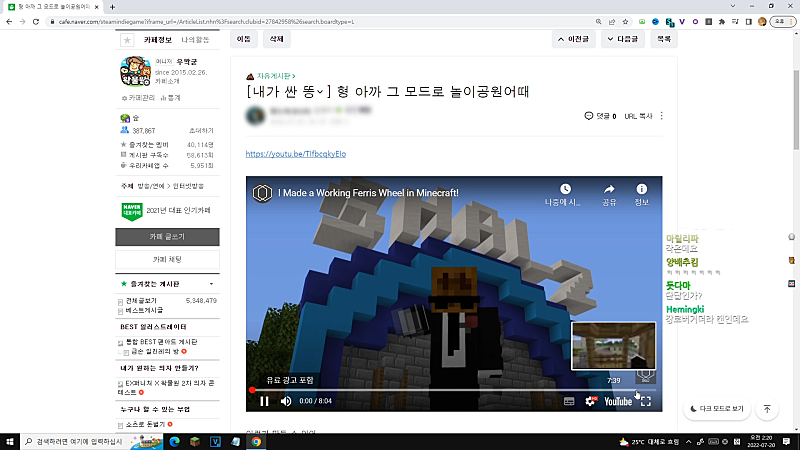The width and height of the screenshot is (800, 450).
Task: Click the share arrow on the video
Action: [x=609, y=189]
